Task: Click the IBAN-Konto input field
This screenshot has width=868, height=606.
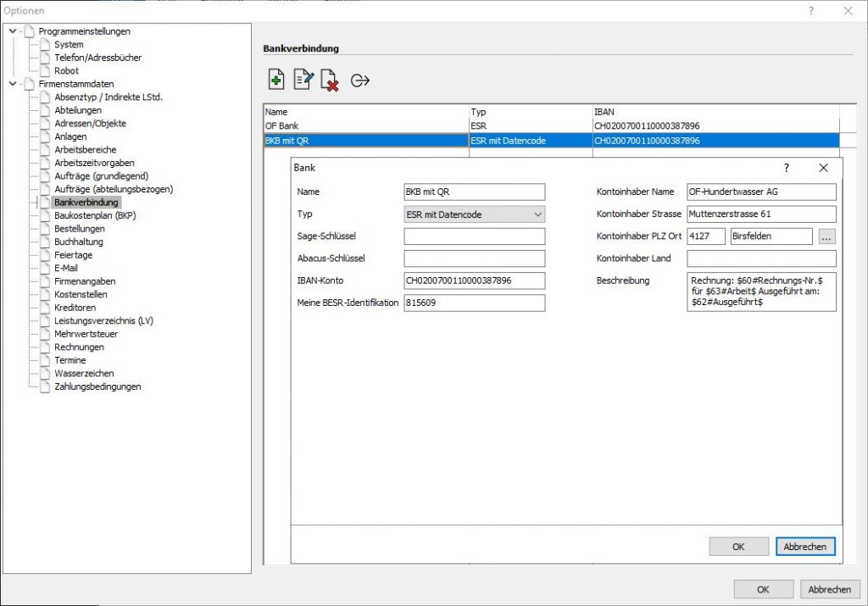Action: tap(475, 281)
